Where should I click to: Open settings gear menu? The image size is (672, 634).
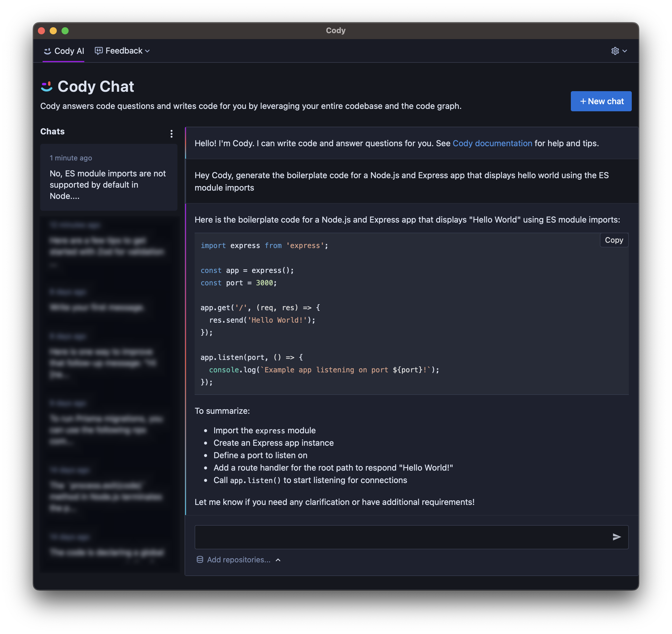[x=615, y=51]
